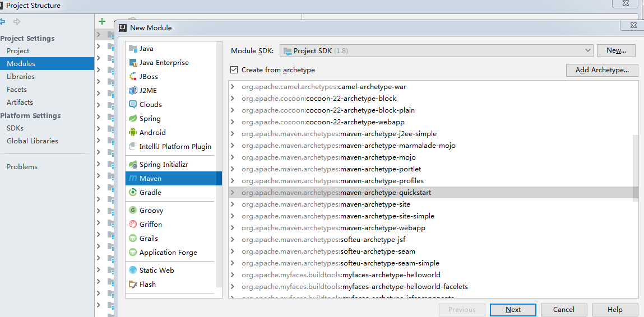Screen dimensions: 644x317
Task: Click the Java module type icon
Action: pyautogui.click(x=133, y=49)
